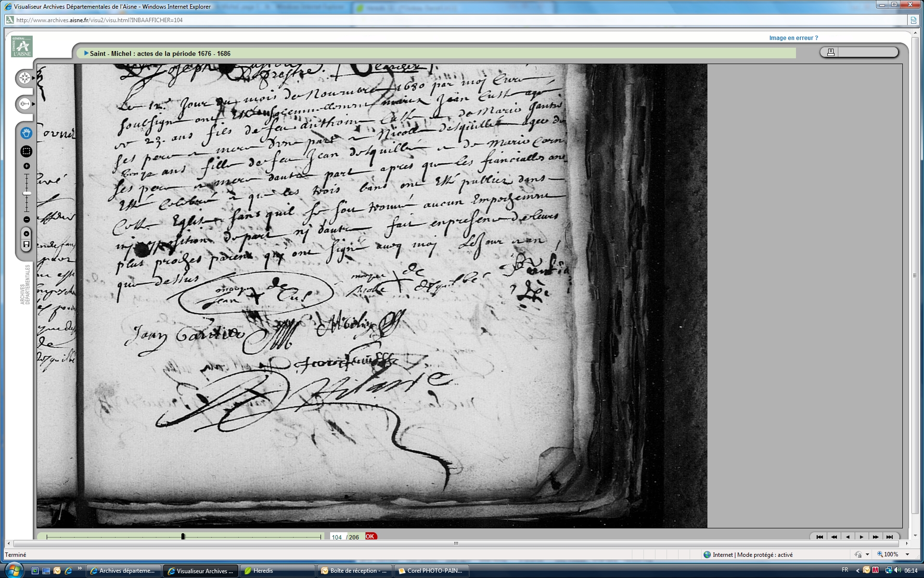Click the page number field showing 104
Viewport: 924px width, 578px height.
point(337,537)
